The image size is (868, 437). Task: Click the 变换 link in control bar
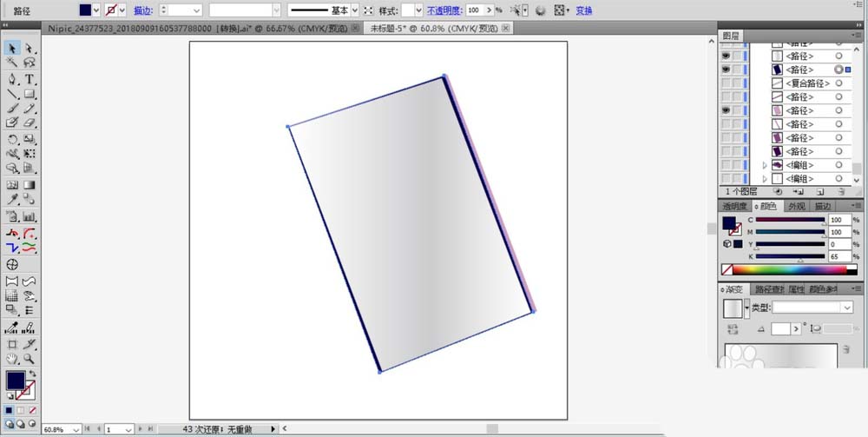584,10
